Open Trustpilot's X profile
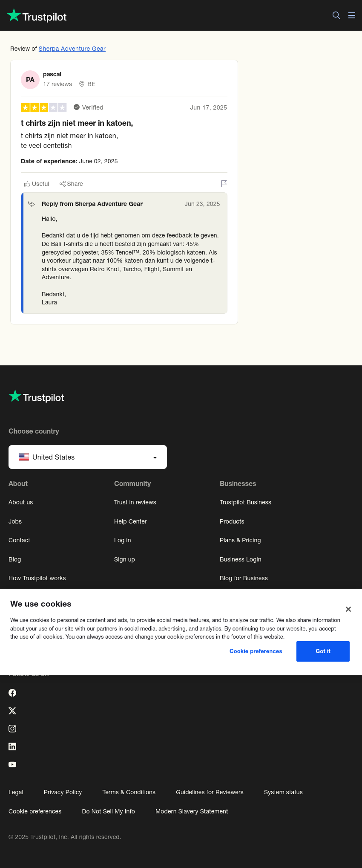 point(12,711)
